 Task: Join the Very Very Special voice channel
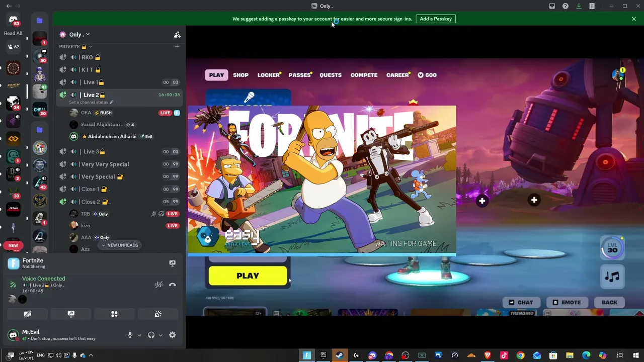click(120, 164)
